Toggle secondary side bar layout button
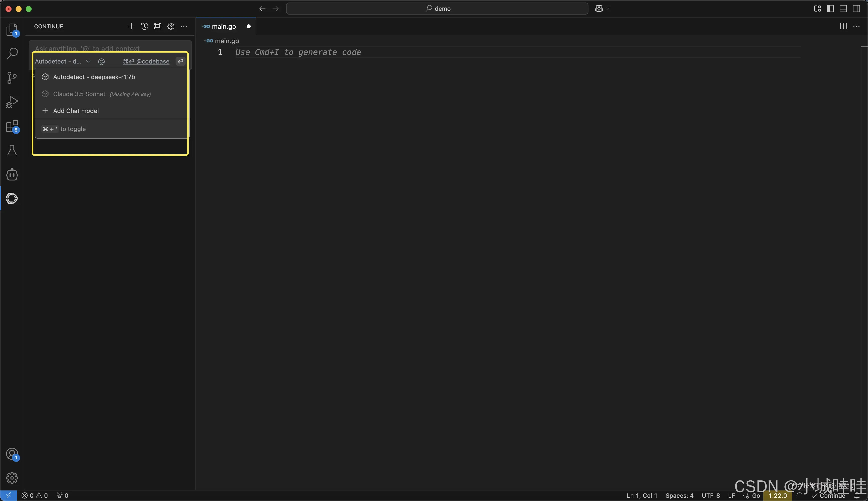The width and height of the screenshot is (868, 501). [856, 9]
